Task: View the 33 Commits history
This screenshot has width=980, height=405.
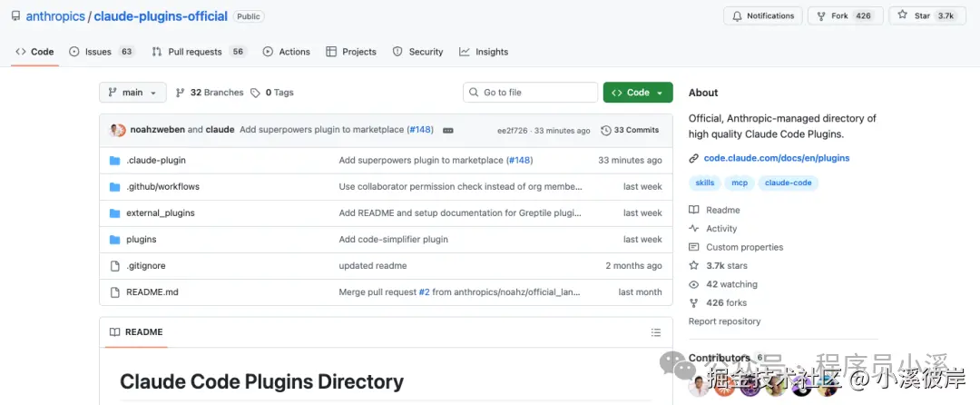Action: [x=630, y=130]
